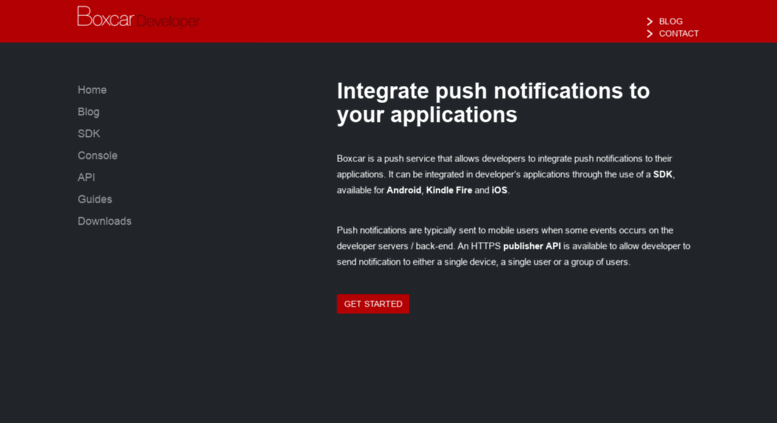Follow the iOS link in the paragraph
The width and height of the screenshot is (777, 423).
pos(499,190)
